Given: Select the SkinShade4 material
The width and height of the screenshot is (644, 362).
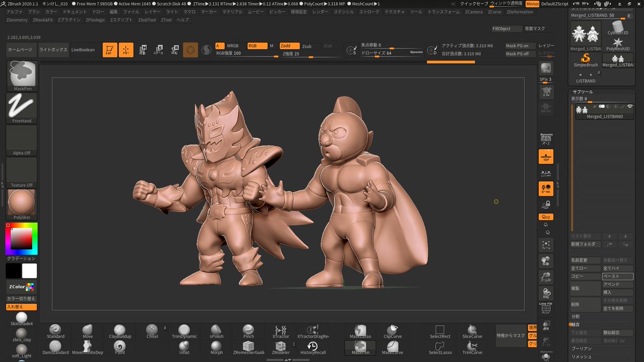Looking at the screenshot, I should (22, 319).
